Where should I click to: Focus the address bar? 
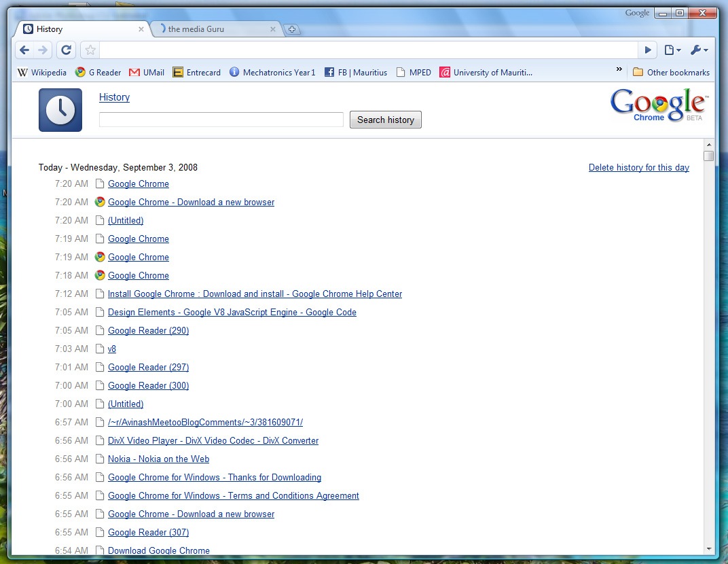(369, 50)
